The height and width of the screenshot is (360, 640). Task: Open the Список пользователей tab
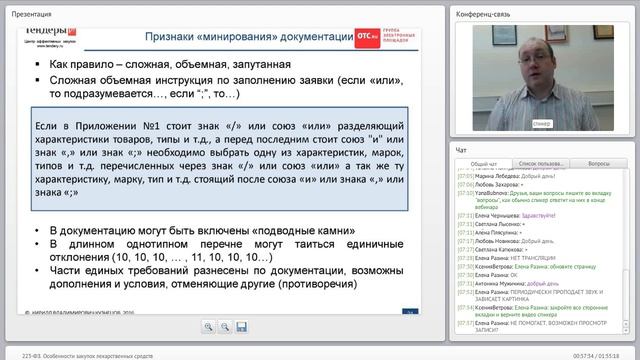tap(541, 163)
